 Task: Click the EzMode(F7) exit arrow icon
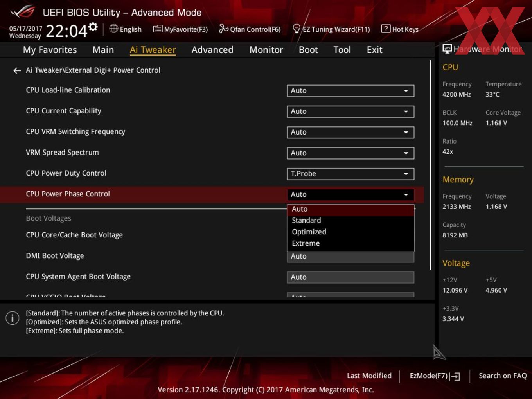[455, 376]
